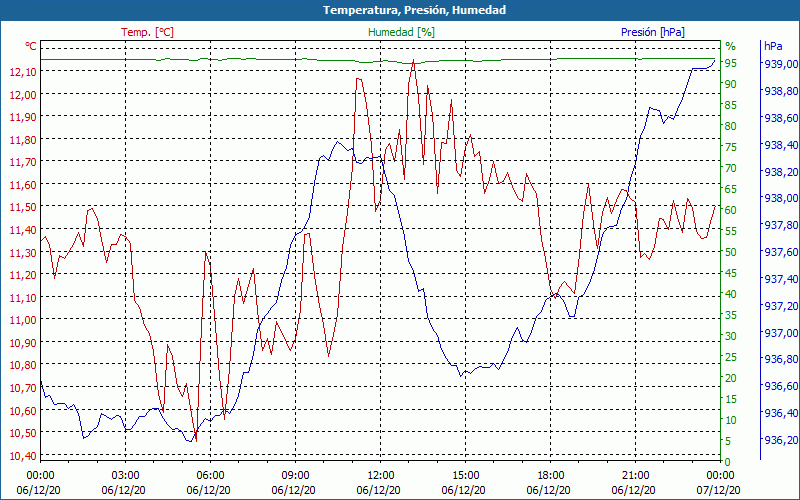Click pressure axis value 939,00
Screen dimensions: 800x500
tap(779, 64)
